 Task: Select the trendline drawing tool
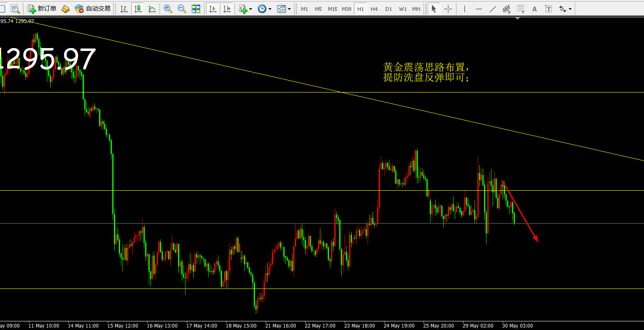493,9
